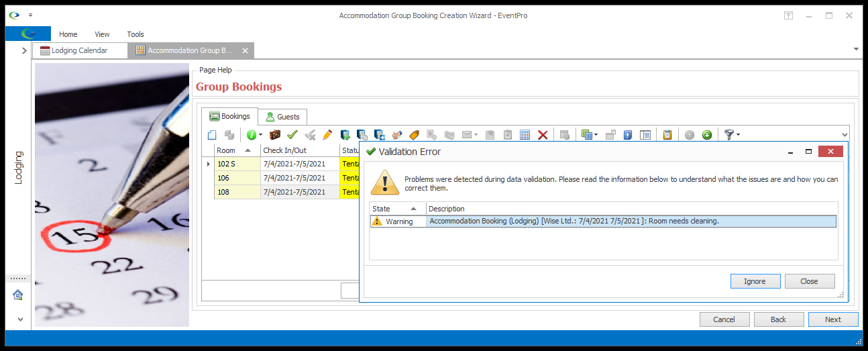Click the blue calculator grid icon
This screenshot has width=868, height=351.
(x=525, y=135)
